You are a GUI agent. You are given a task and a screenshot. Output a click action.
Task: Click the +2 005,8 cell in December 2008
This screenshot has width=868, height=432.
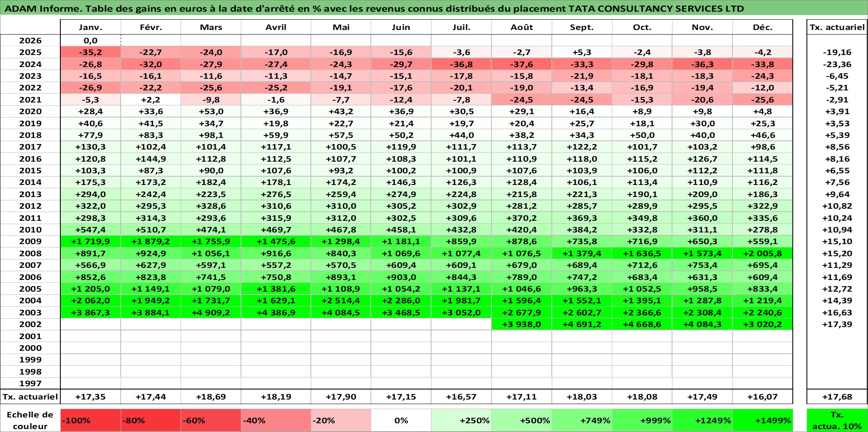[x=763, y=253]
